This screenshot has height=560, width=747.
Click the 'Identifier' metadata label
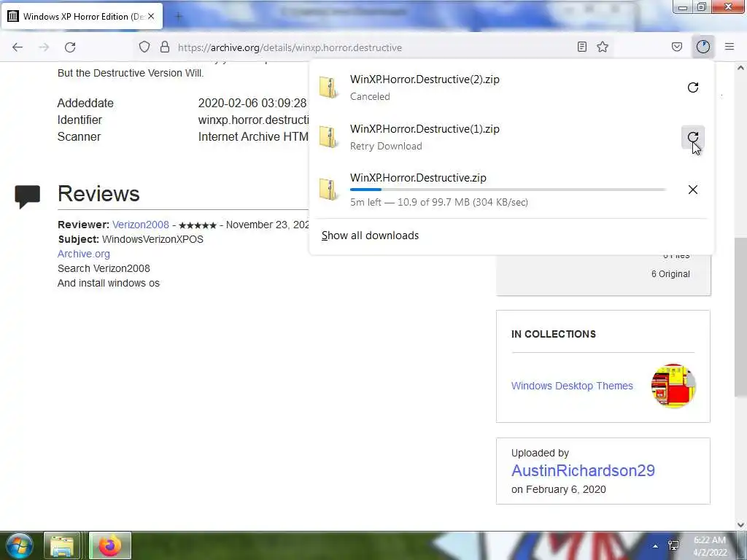[x=80, y=120]
